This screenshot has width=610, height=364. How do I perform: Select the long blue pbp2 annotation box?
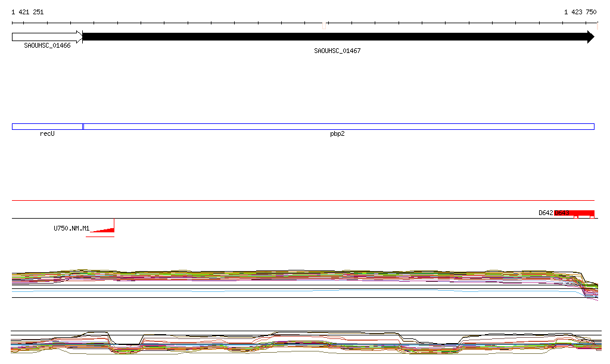(x=338, y=126)
